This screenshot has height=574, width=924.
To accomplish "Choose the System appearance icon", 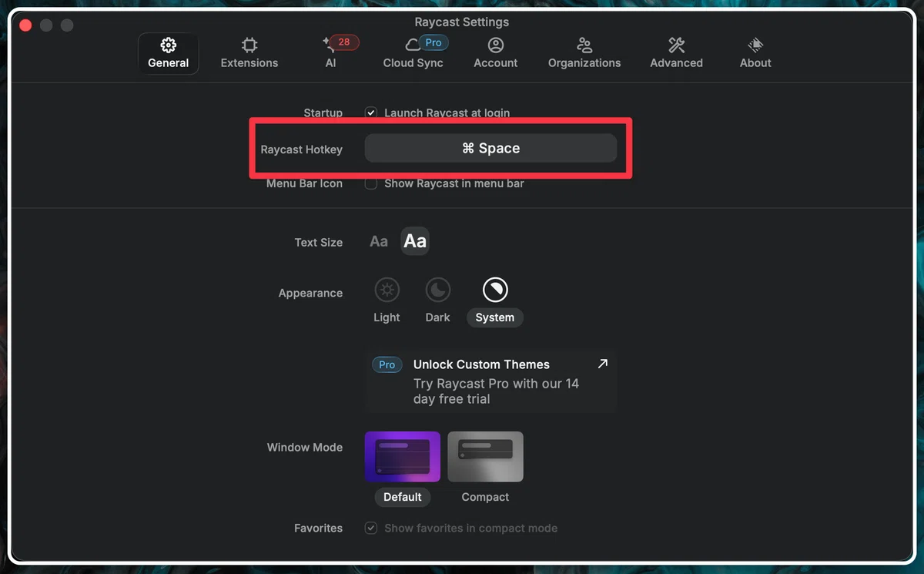I will [x=495, y=290].
